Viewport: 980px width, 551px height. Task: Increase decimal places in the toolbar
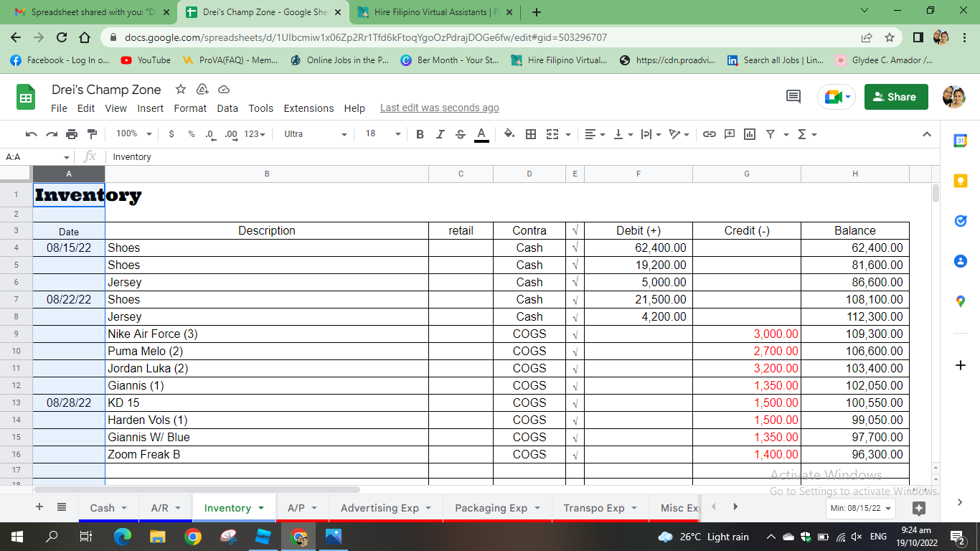[231, 134]
